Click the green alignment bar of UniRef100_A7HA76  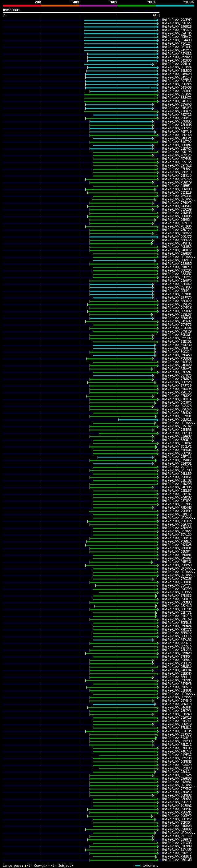coord(121,111)
